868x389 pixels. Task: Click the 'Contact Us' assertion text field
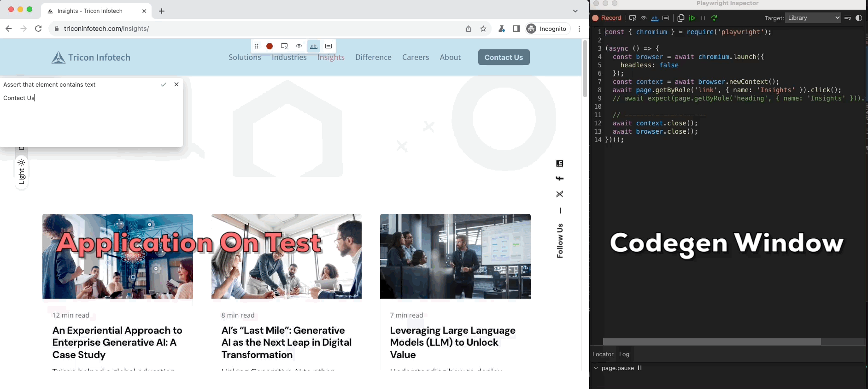click(x=91, y=118)
